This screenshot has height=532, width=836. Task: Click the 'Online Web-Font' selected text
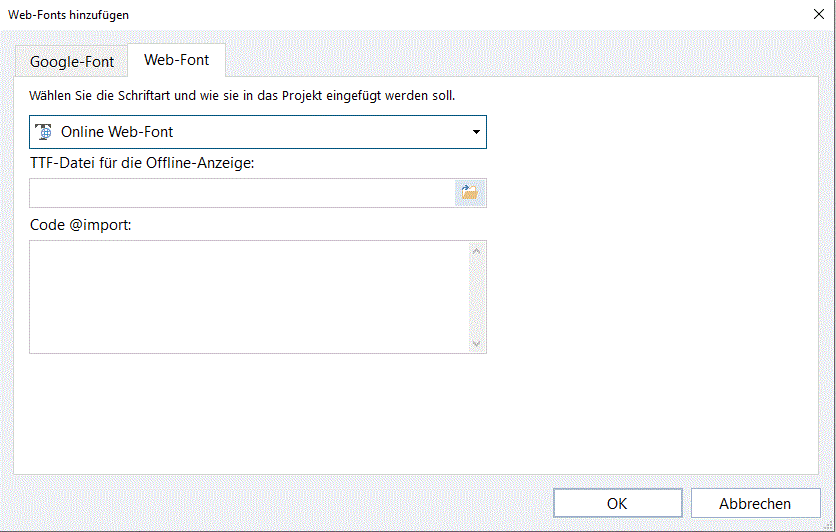click(x=118, y=132)
